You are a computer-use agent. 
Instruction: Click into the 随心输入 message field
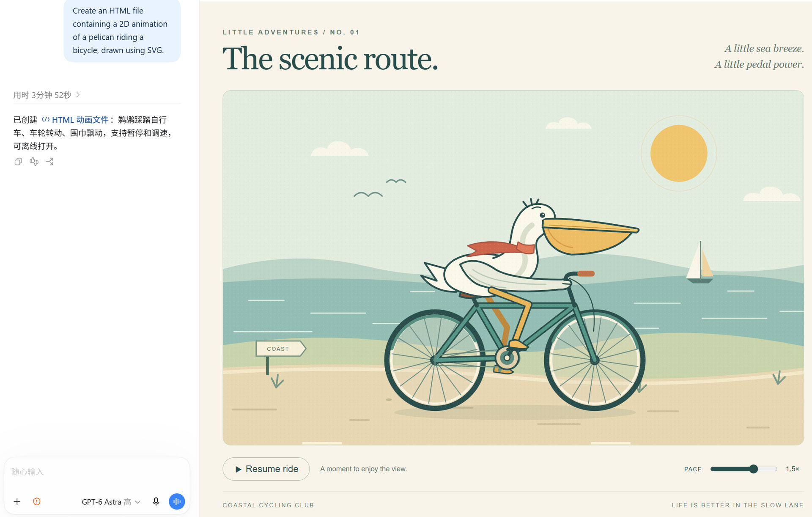click(97, 472)
